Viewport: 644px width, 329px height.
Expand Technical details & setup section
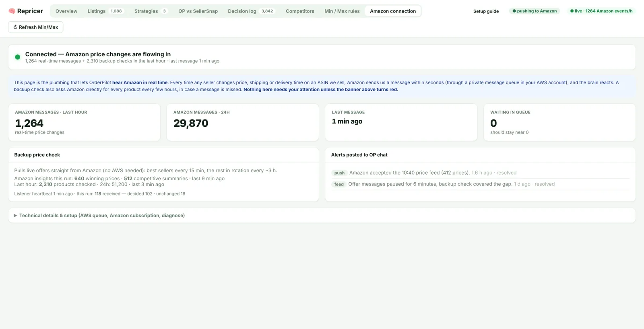322,216
